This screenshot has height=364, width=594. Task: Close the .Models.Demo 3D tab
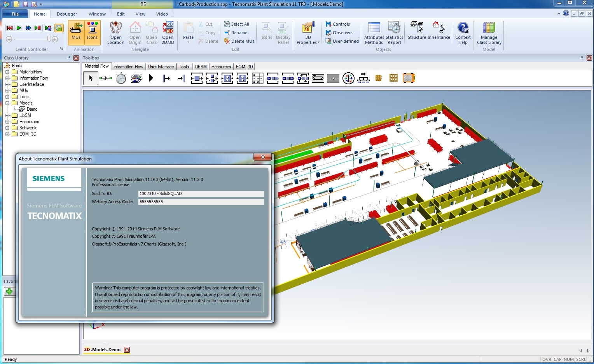tap(127, 350)
